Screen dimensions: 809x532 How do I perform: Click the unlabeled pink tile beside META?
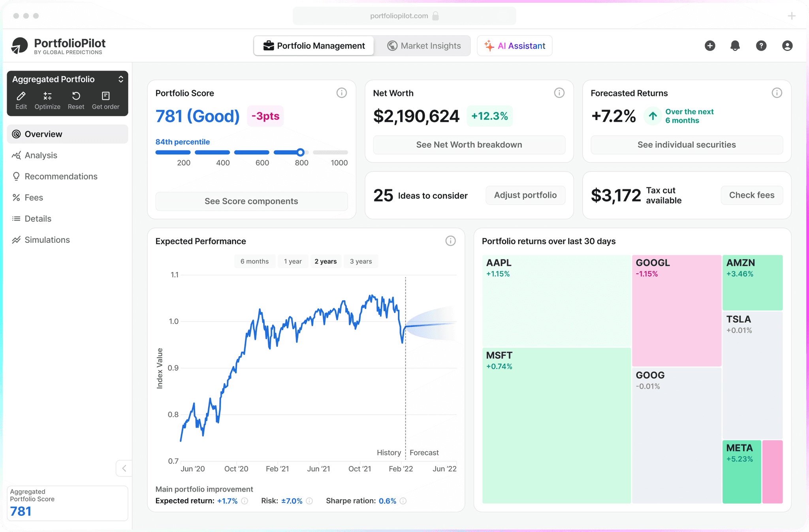point(773,472)
